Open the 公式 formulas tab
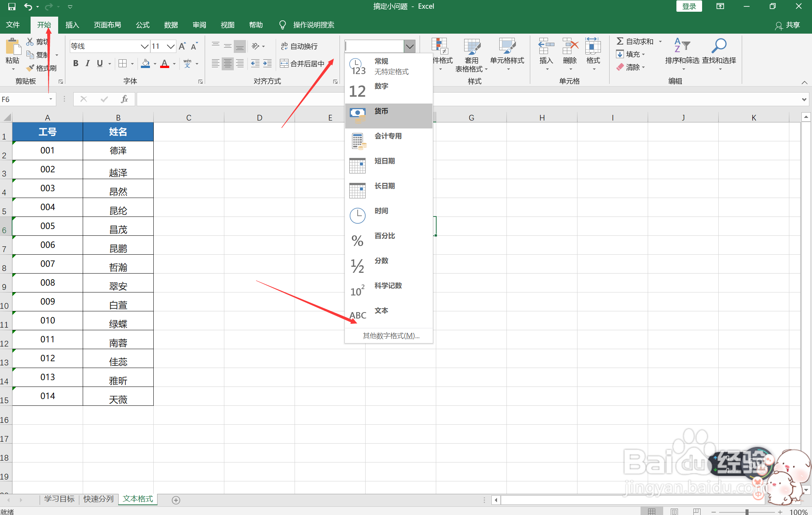The height and width of the screenshot is (515, 812). pyautogui.click(x=143, y=25)
